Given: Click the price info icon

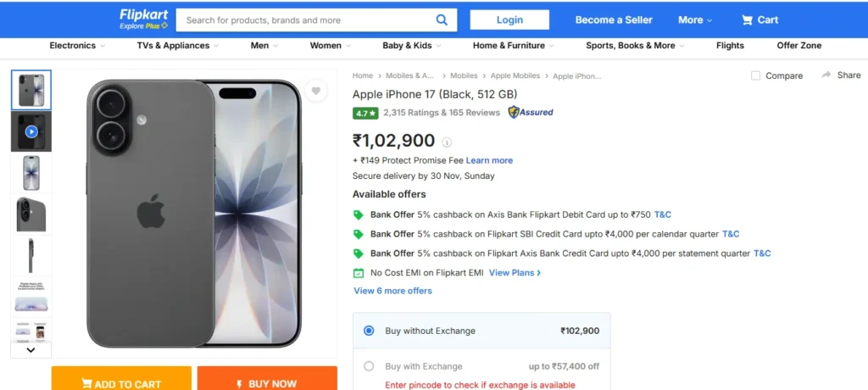Looking at the screenshot, I should click(x=447, y=142).
